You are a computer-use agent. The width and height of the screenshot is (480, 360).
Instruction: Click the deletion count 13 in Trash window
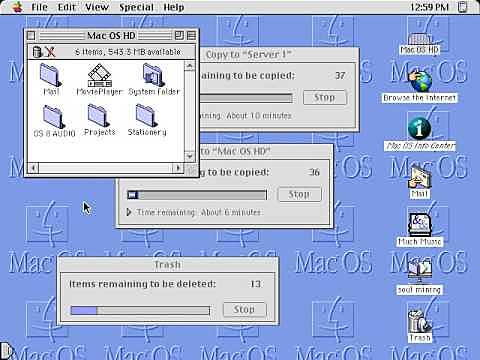[x=255, y=284]
